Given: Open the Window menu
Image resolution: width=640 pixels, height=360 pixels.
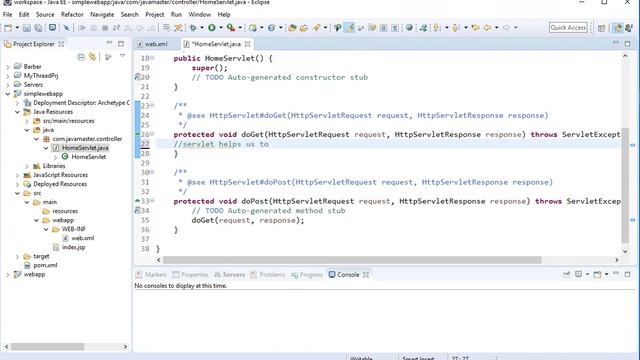Looking at the screenshot, I should [x=200, y=14].
